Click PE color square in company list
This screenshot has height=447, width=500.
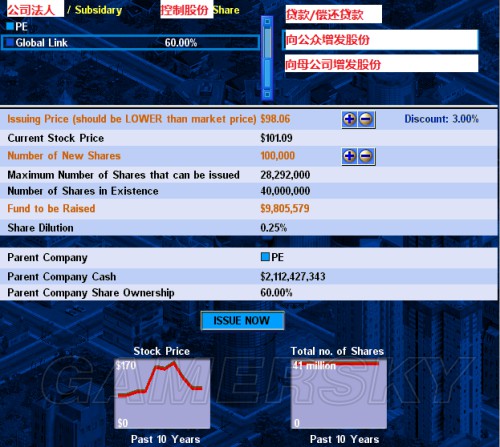10,26
